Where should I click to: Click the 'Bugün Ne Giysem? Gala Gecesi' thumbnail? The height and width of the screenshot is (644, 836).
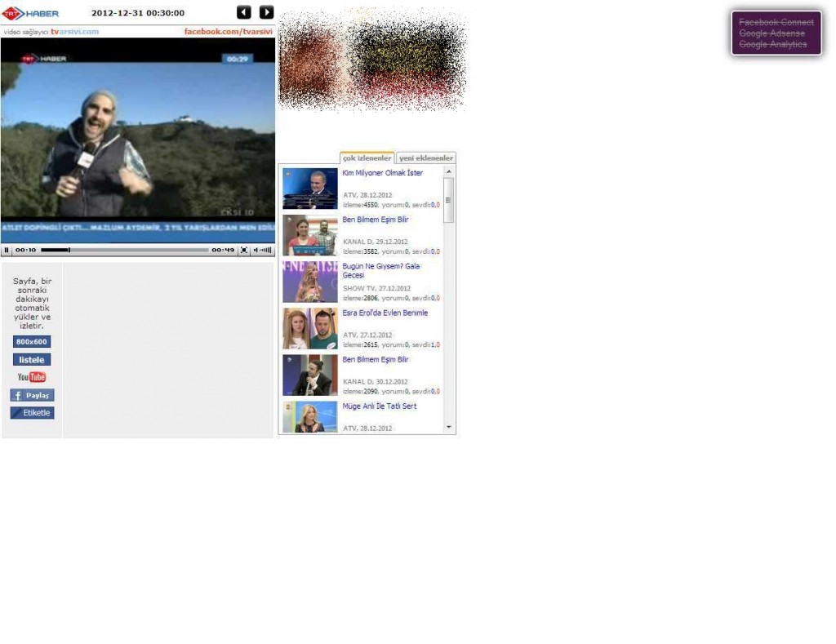pos(309,282)
